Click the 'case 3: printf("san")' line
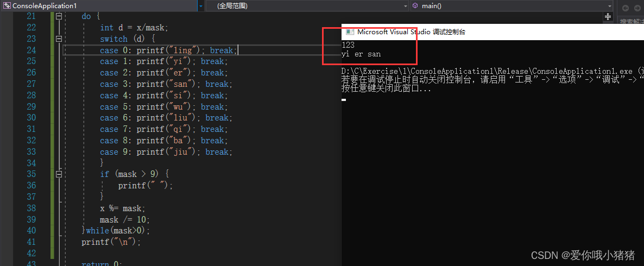Viewport: 644px width, 266px height. 166,84
